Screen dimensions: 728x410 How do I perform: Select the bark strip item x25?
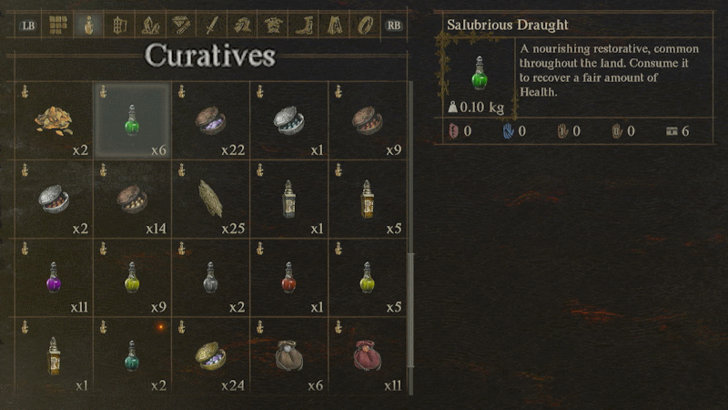click(210, 199)
